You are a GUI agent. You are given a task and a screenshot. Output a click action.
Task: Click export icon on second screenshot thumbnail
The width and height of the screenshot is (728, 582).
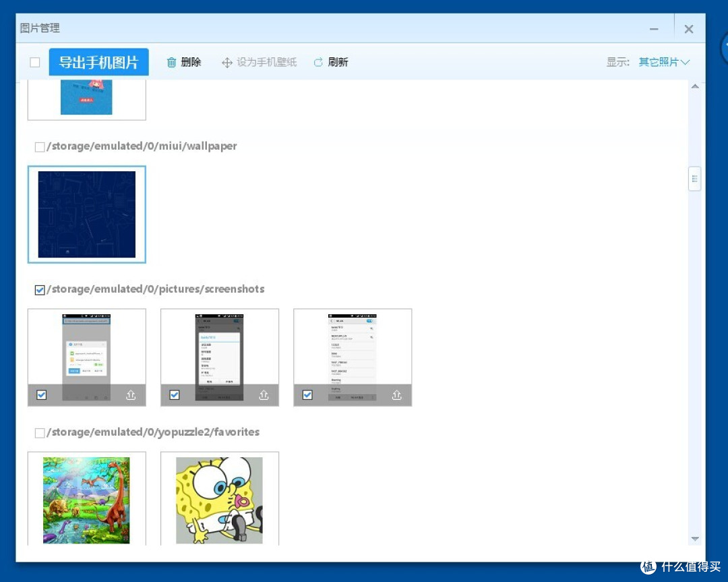point(264,395)
